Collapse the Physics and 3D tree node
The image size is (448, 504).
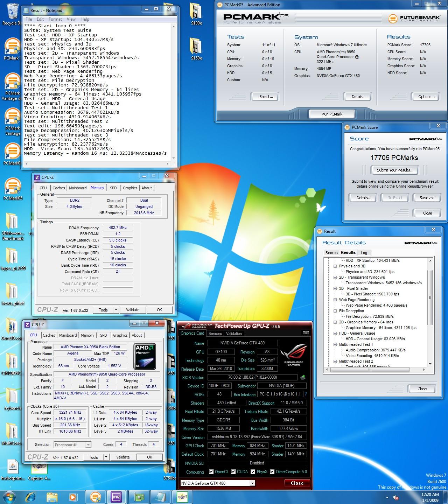(335, 266)
